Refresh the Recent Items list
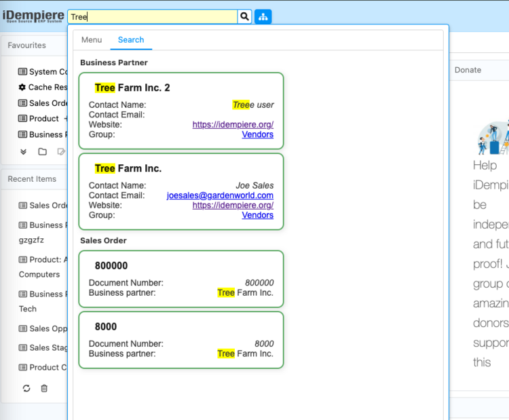This screenshot has width=509, height=420. point(26,388)
